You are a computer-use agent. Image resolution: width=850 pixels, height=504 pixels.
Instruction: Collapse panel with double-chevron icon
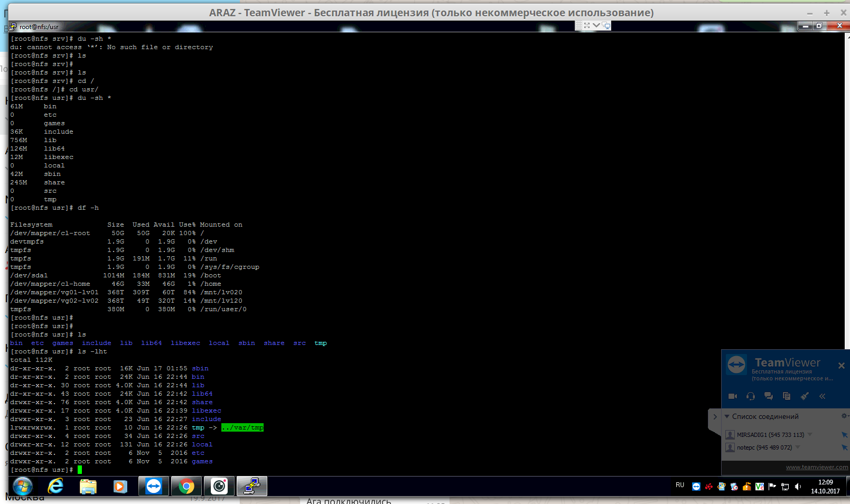pos(823,396)
